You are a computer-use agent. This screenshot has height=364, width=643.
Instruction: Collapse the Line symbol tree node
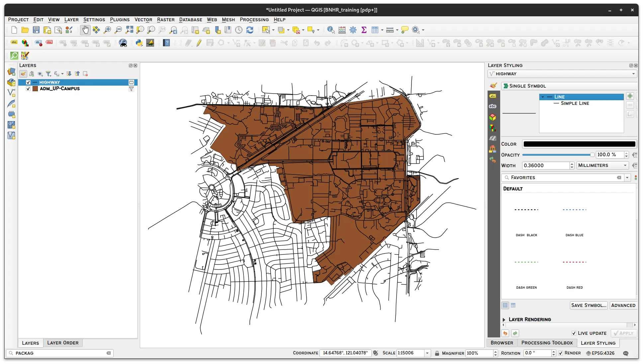(543, 97)
